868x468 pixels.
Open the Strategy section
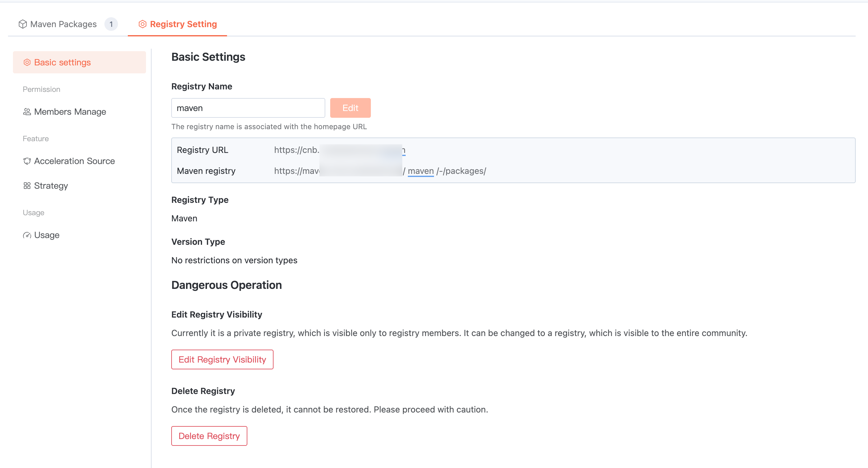click(51, 186)
